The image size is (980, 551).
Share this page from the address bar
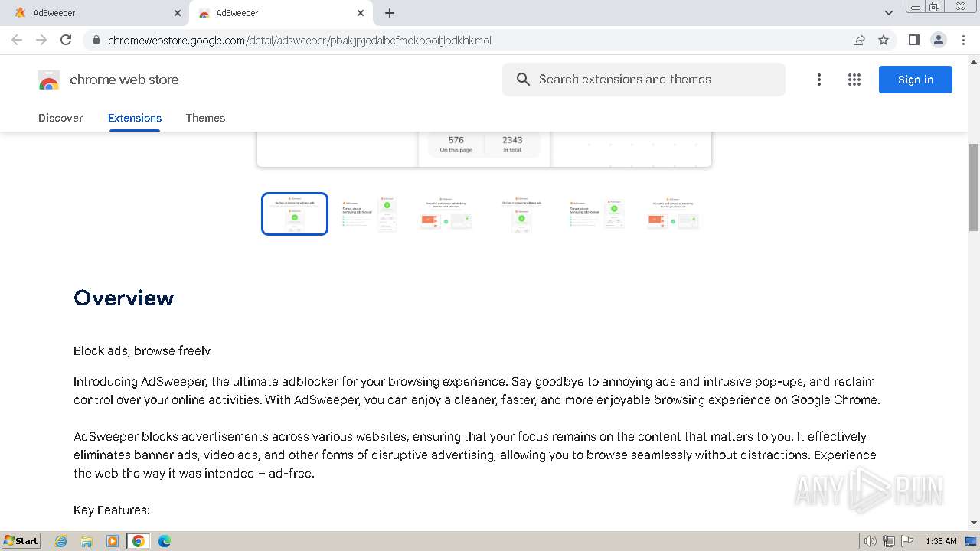point(859,41)
